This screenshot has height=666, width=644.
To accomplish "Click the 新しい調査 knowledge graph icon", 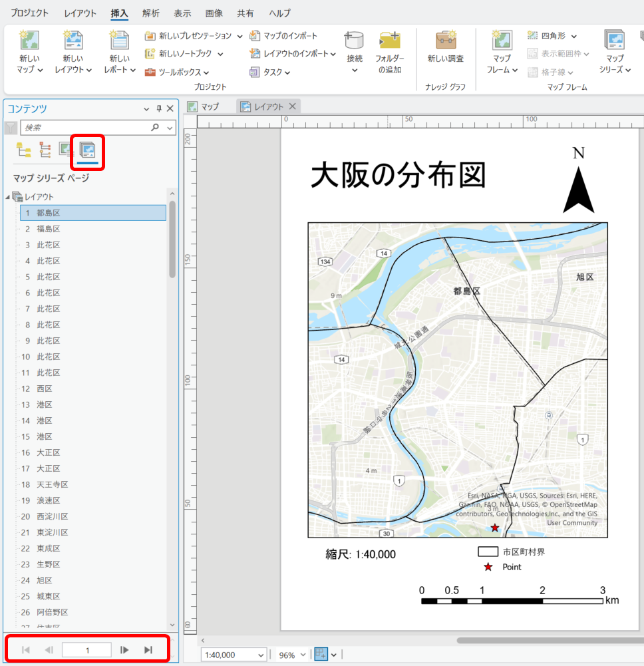I will 445,41.
